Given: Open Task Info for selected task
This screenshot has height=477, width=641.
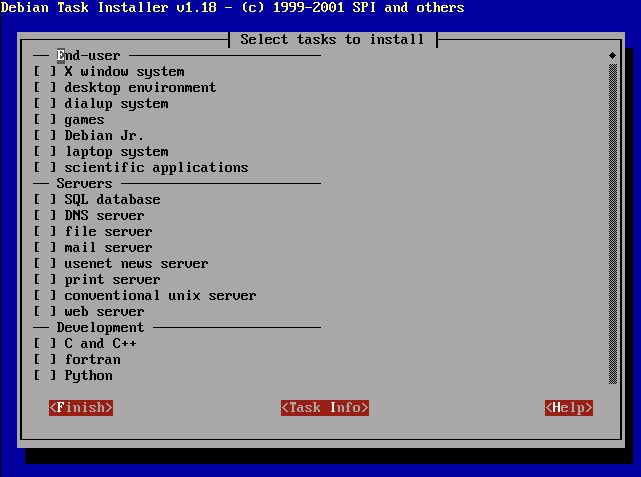Looking at the screenshot, I should (325, 408).
